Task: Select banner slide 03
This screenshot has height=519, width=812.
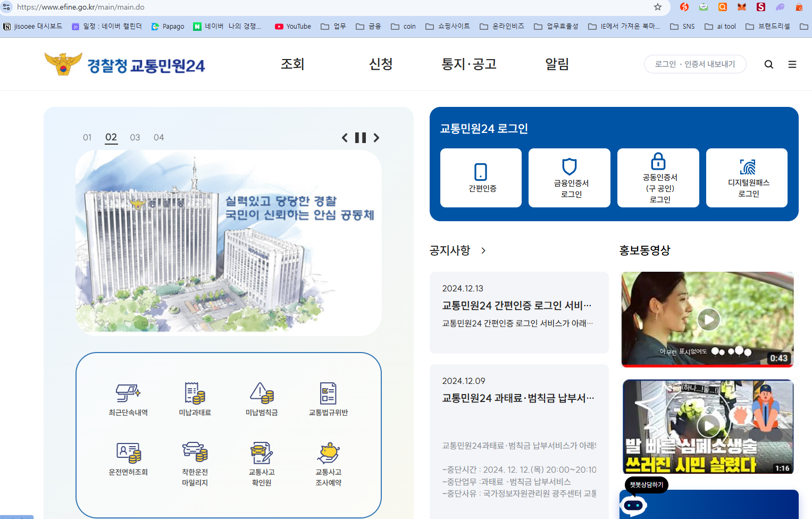Action: pos(135,138)
